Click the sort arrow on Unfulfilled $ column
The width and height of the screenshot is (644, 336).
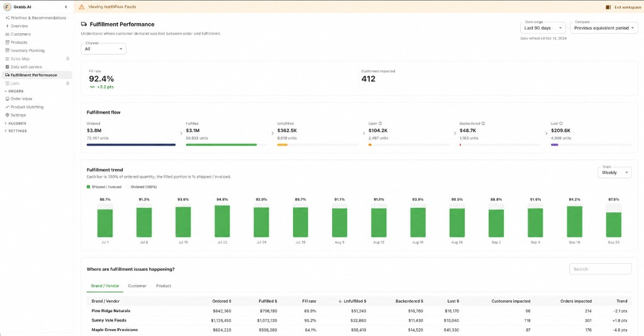340,301
